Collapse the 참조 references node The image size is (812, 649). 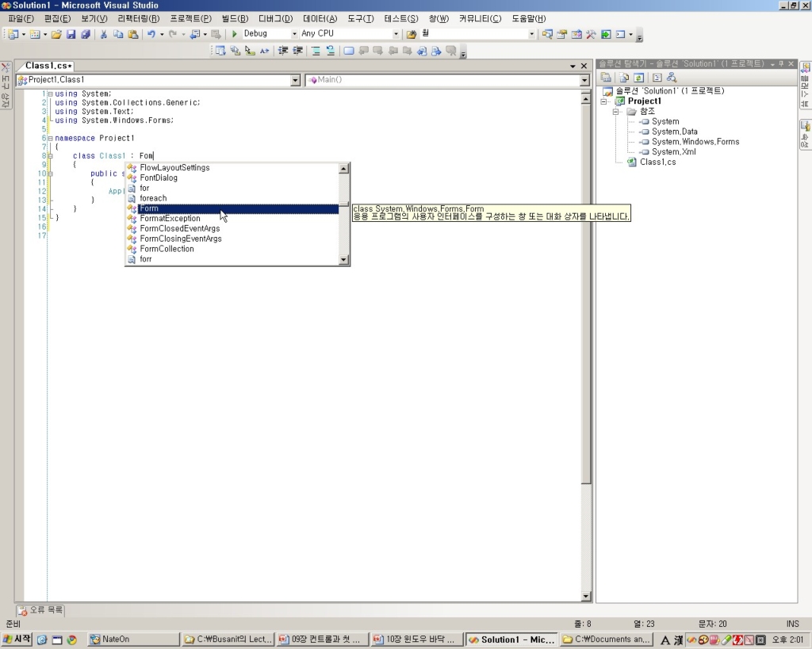coord(615,112)
